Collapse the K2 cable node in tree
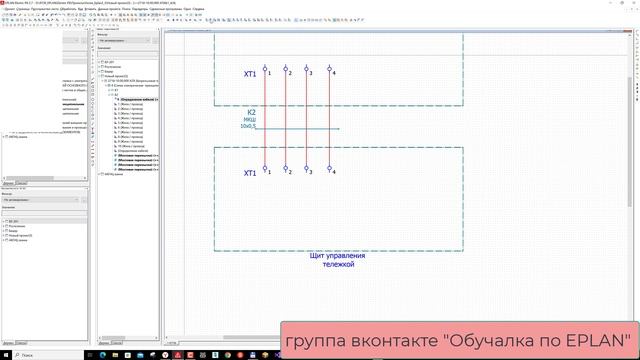 click(x=109, y=95)
